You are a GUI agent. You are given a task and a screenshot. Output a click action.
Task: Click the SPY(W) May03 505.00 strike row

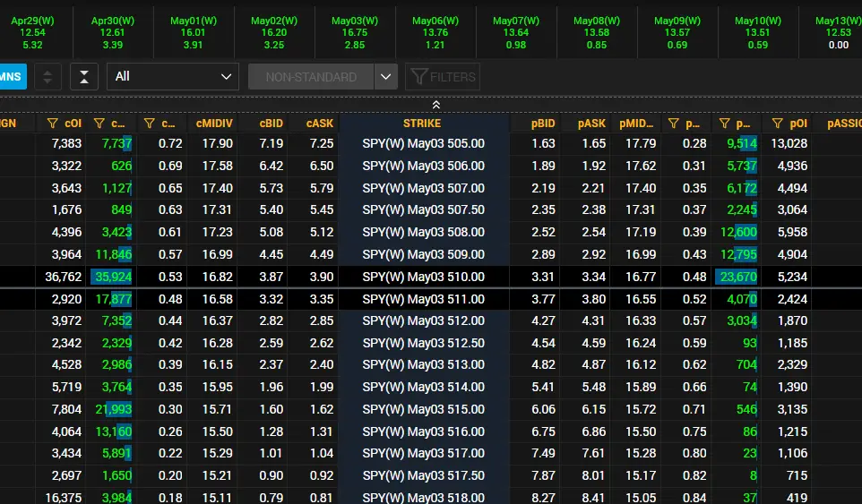coord(423,144)
